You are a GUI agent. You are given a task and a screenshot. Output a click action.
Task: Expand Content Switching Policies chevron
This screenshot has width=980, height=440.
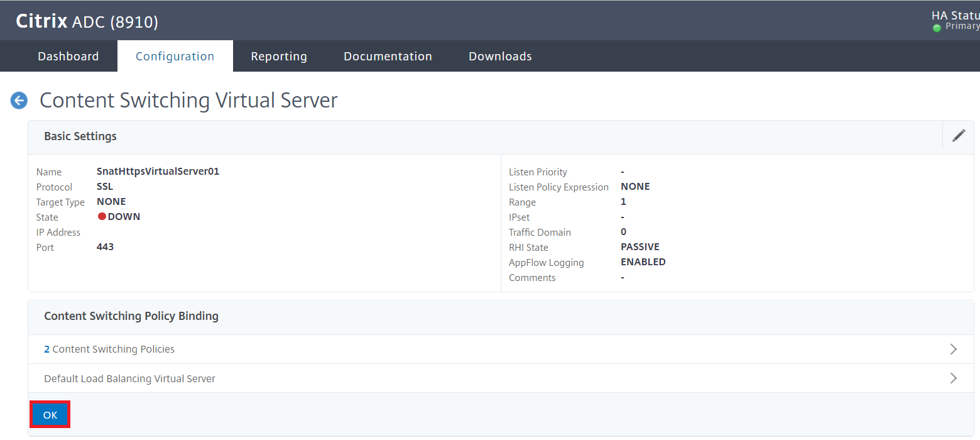(954, 349)
